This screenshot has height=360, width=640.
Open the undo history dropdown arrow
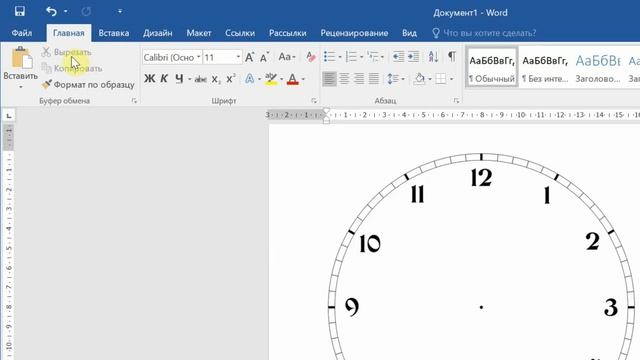[x=66, y=11]
